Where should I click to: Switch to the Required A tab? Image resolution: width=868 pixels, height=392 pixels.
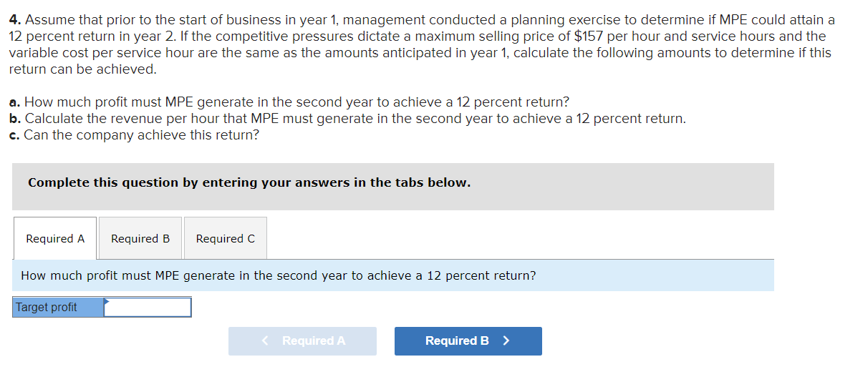click(x=55, y=239)
